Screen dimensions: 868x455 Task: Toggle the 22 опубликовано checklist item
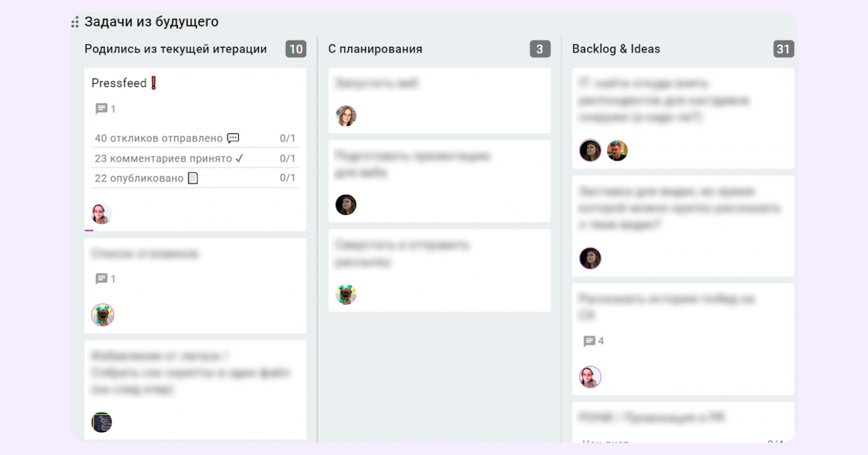point(139,178)
